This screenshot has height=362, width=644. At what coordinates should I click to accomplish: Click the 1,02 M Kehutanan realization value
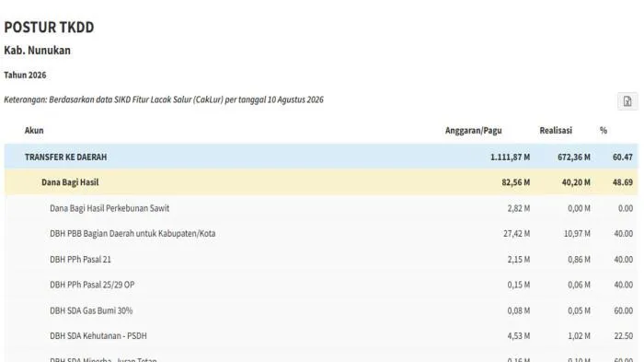pyautogui.click(x=579, y=336)
